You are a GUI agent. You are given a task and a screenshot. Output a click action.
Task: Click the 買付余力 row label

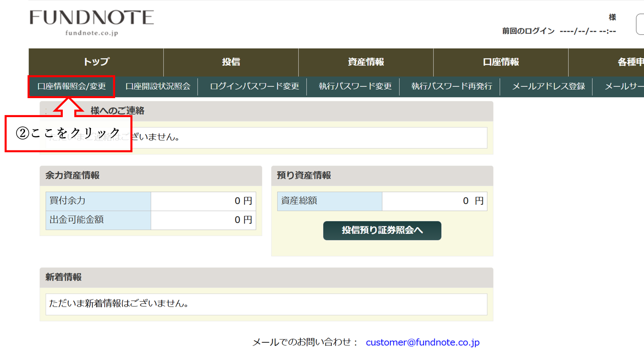coord(98,201)
